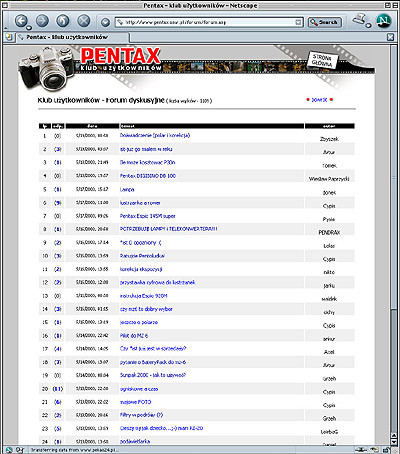The height and width of the screenshot is (454, 400).
Task: Click the small round icon left of URL bar
Action: (105, 22)
